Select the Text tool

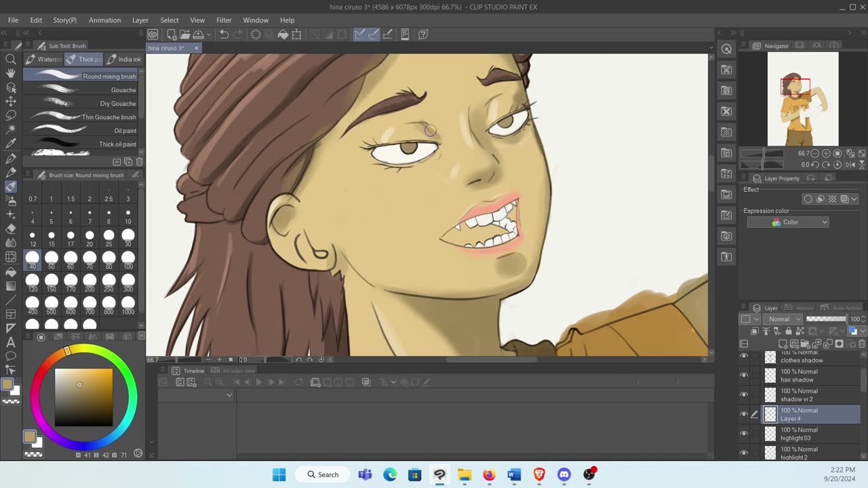click(11, 342)
